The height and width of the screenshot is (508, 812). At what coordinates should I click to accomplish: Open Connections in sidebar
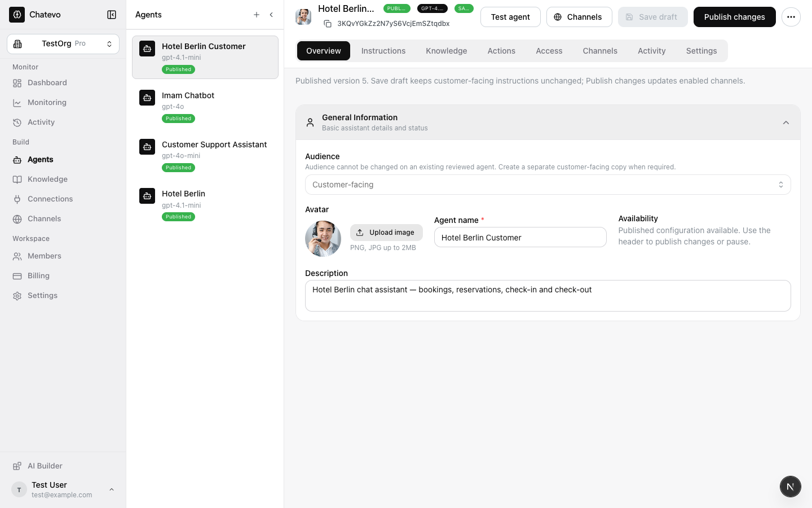coord(63,199)
